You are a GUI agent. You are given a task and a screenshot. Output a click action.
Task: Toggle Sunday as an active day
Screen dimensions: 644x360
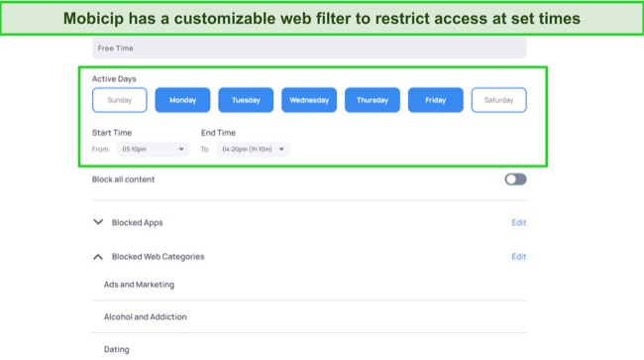point(120,100)
